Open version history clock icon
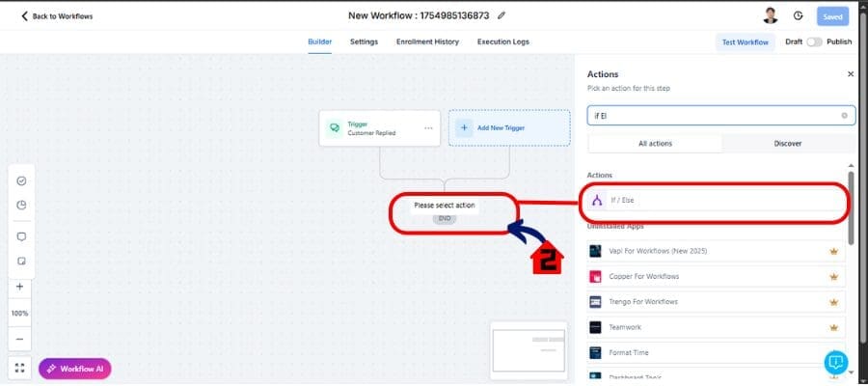This screenshot has width=868, height=386. (x=799, y=15)
